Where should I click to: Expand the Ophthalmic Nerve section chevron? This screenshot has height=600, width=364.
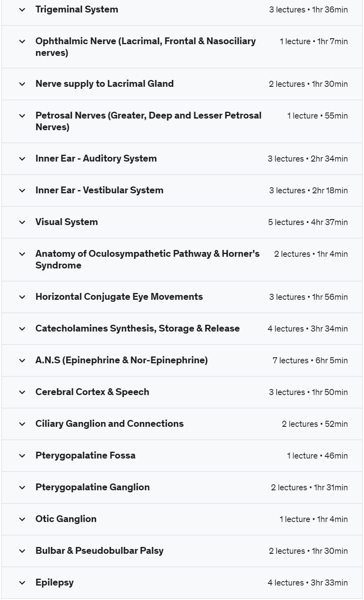coord(22,41)
